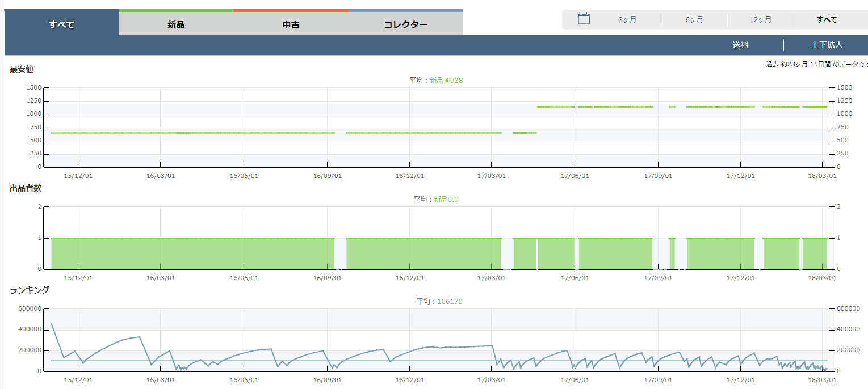Toggle the 送料 option
The height and width of the screenshot is (389, 868).
click(x=740, y=45)
